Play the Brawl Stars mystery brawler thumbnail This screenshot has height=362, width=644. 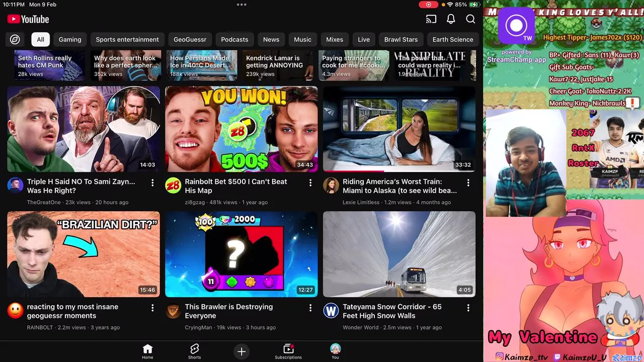(242, 254)
